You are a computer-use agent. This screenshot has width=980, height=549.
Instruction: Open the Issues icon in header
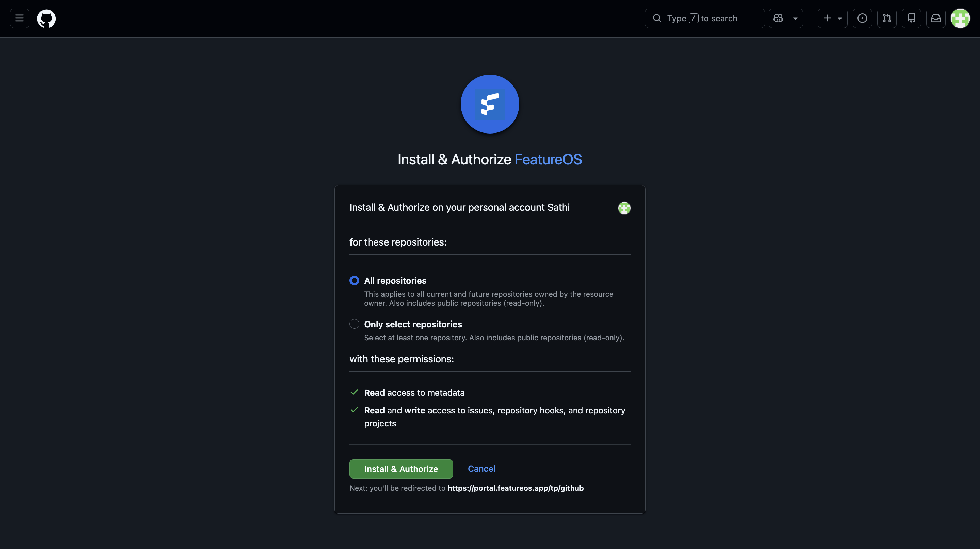(862, 18)
